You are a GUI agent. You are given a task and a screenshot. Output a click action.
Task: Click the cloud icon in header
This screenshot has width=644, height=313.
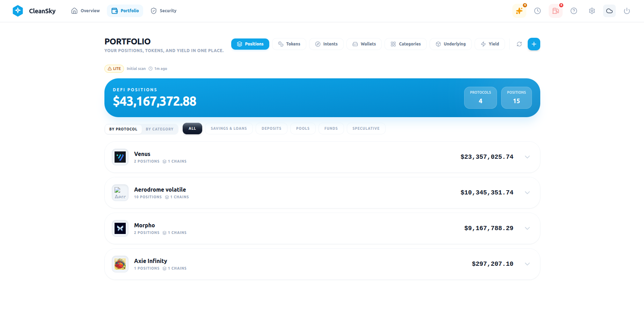coord(609,11)
